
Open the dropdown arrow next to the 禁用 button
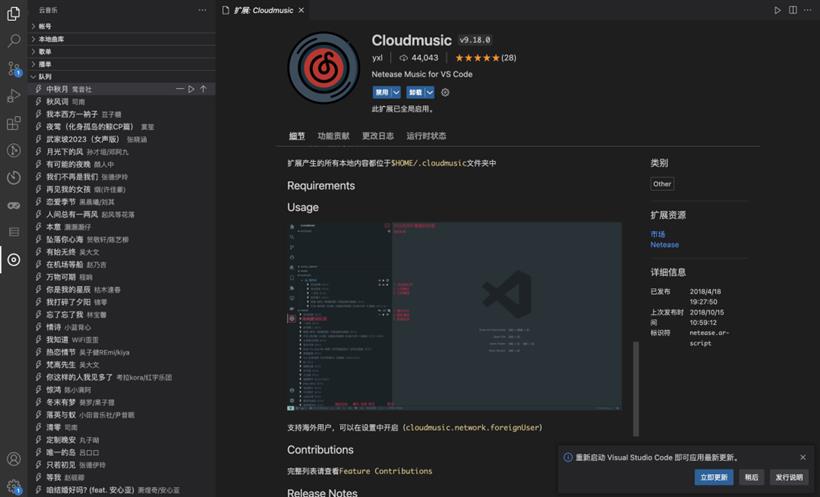coord(396,93)
